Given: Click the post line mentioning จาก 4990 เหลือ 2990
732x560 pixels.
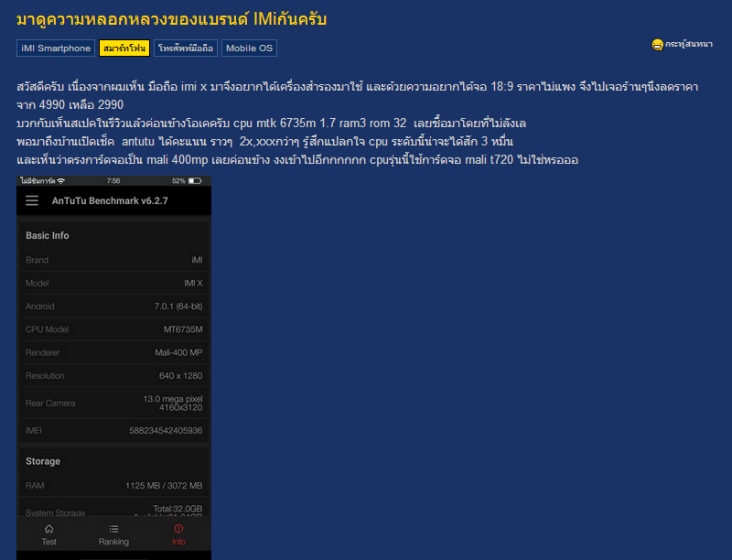Looking at the screenshot, I should pos(70,104).
